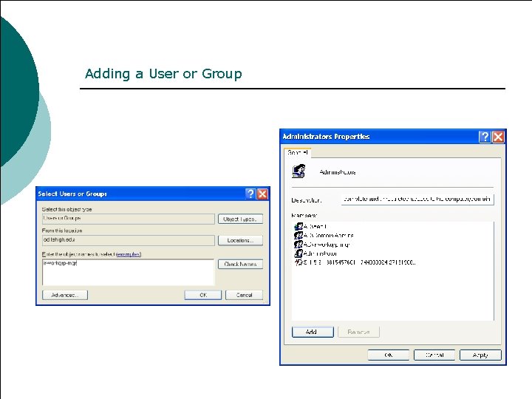Click the grayed Remove button
Screen dimensions: 532x399
[x=358, y=332]
